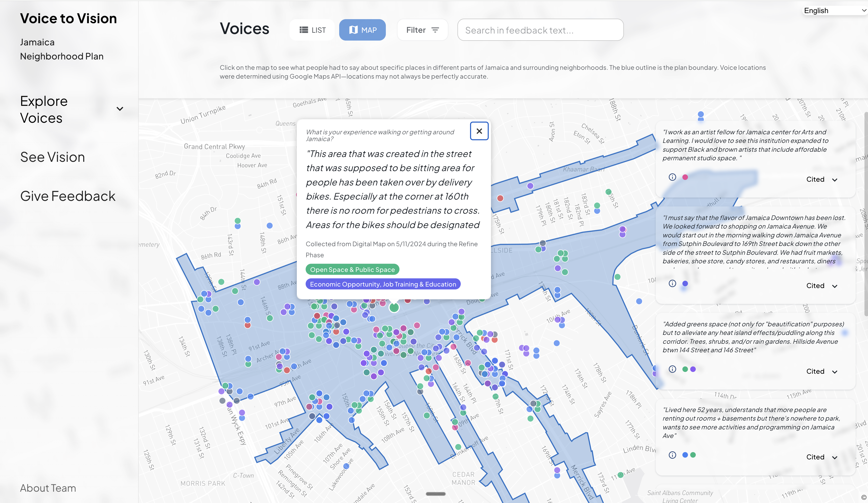Click the selected large green map marker
868x503 pixels.
coord(394,307)
